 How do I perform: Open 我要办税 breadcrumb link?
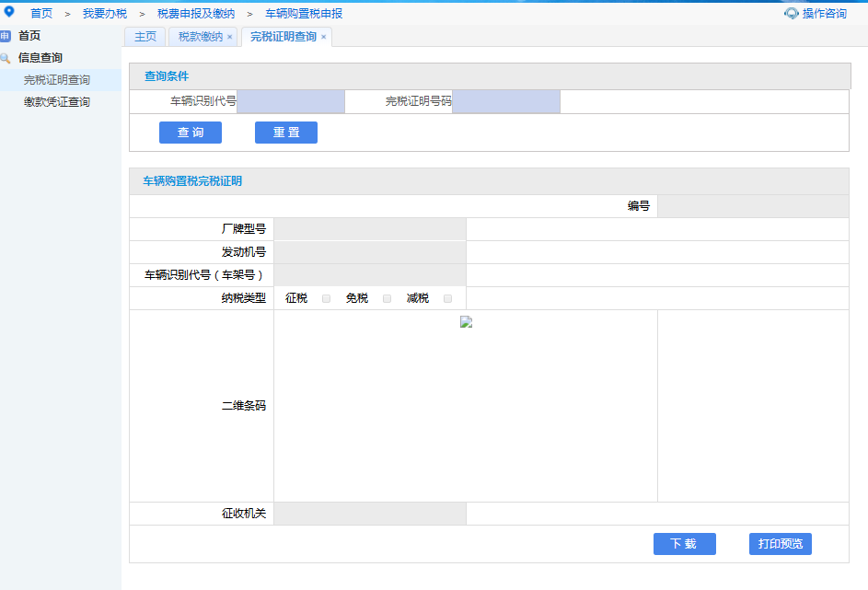[105, 14]
